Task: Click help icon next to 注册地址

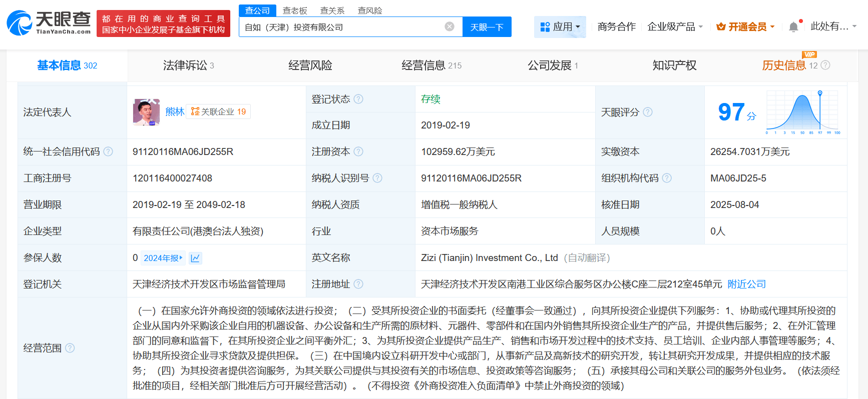Action: [358, 284]
